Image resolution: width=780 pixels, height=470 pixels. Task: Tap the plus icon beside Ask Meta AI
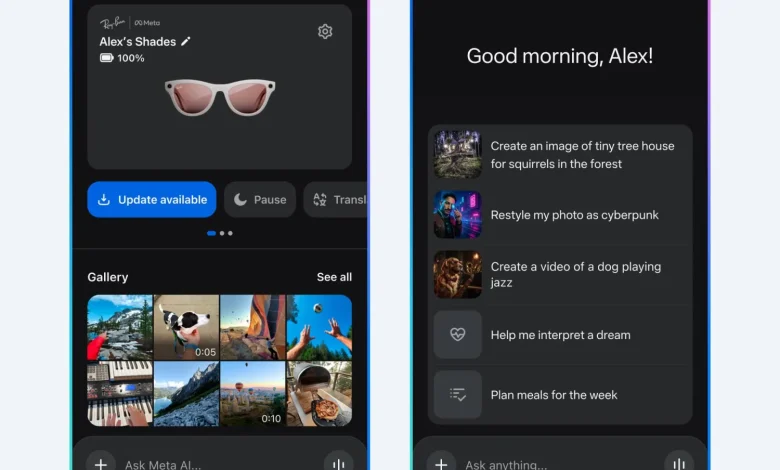click(x=101, y=464)
